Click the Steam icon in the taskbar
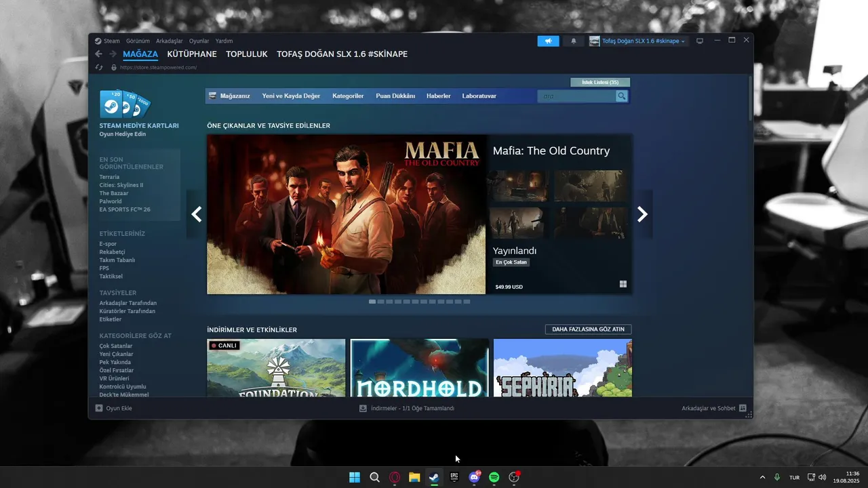The width and height of the screenshot is (868, 488). click(x=434, y=477)
